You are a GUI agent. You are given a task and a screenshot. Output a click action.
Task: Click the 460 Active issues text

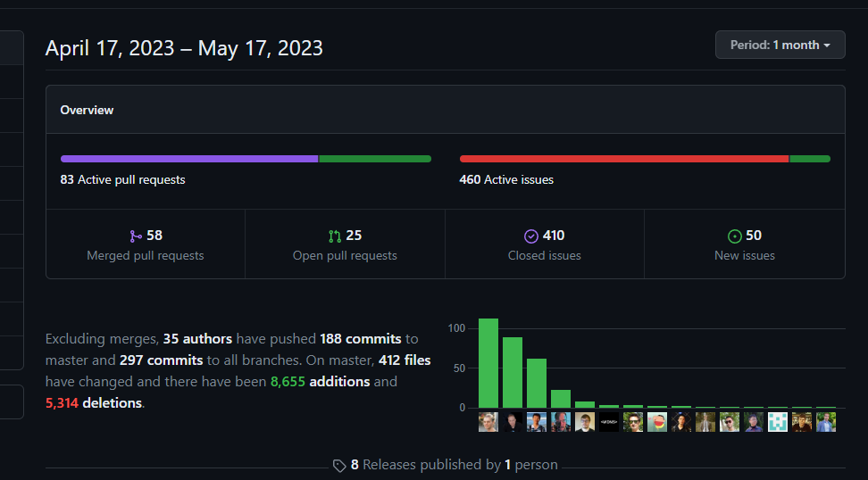click(506, 179)
